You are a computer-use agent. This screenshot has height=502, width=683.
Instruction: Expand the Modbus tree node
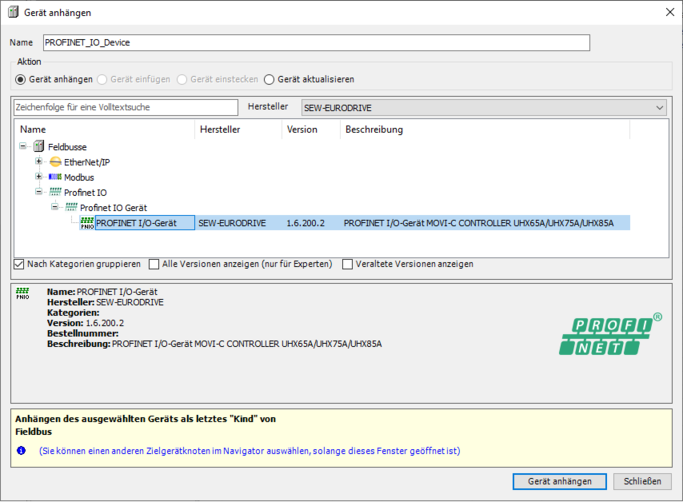pos(39,177)
